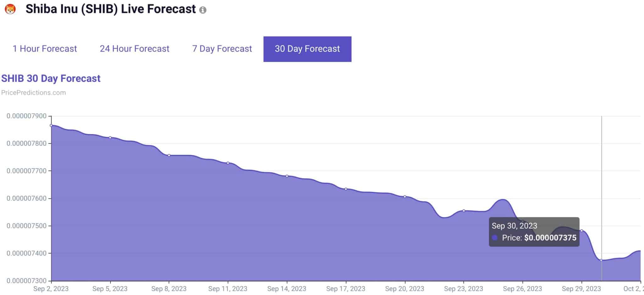Viewport: 644px width, 295px height.
Task: Click the Sep 5, 2023 data point marker
Action: point(110,138)
